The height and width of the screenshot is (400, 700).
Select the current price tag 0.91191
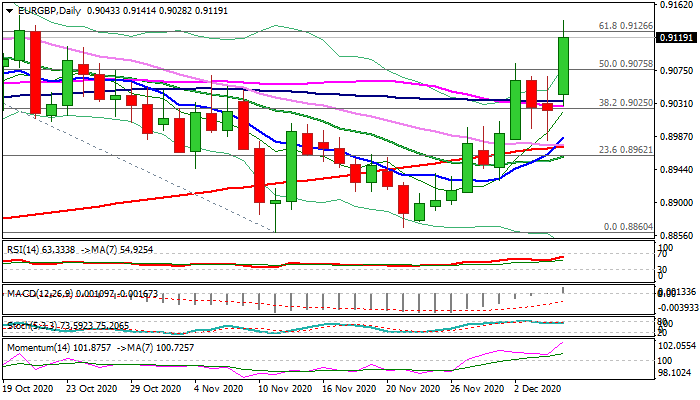tap(677, 38)
